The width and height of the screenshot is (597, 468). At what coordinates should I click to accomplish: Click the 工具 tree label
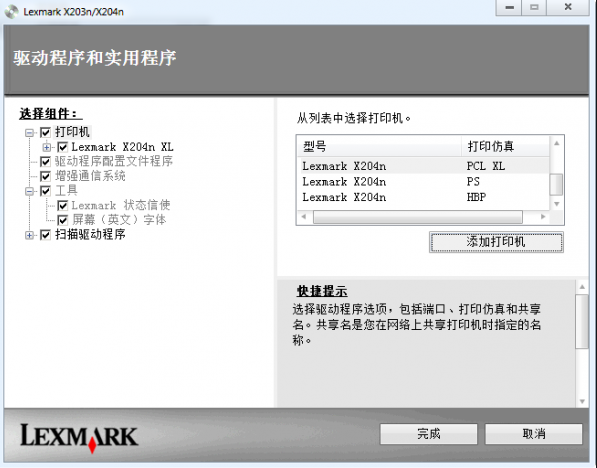(x=66, y=190)
